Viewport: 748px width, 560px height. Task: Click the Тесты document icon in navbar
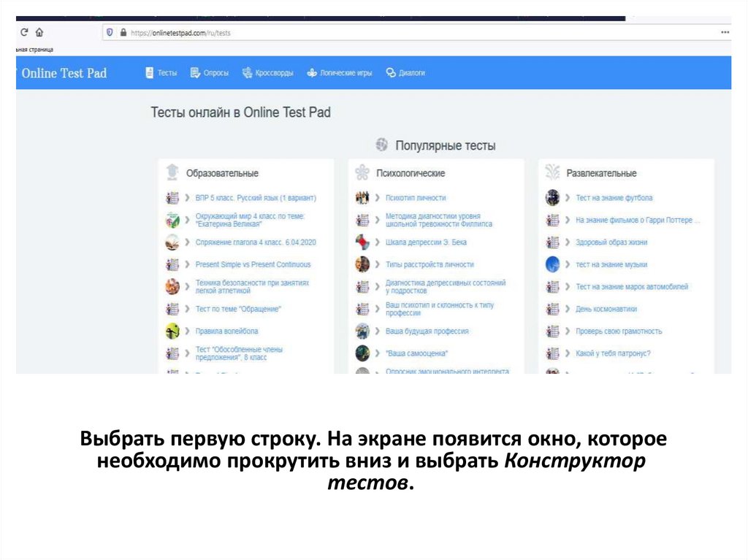pyautogui.click(x=149, y=72)
